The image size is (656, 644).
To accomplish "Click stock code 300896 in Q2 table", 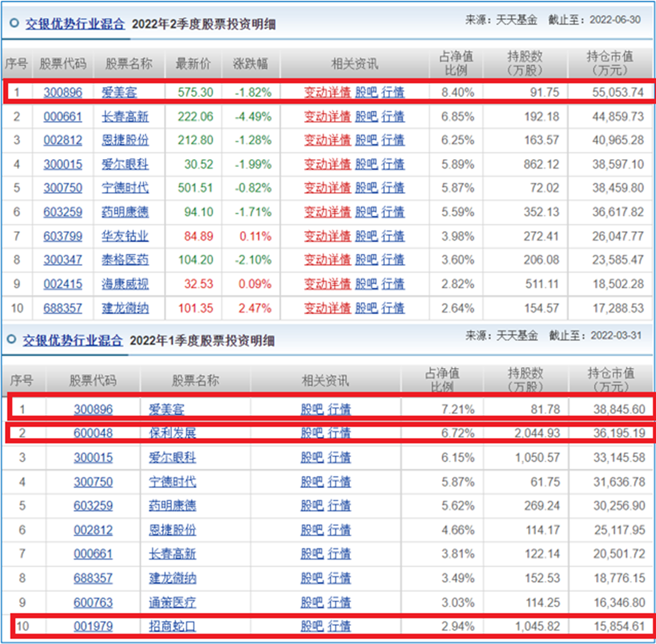I will click(63, 92).
